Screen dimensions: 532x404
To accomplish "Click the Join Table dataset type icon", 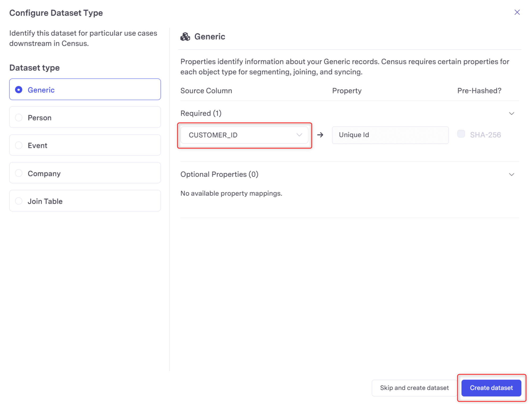I will (19, 201).
